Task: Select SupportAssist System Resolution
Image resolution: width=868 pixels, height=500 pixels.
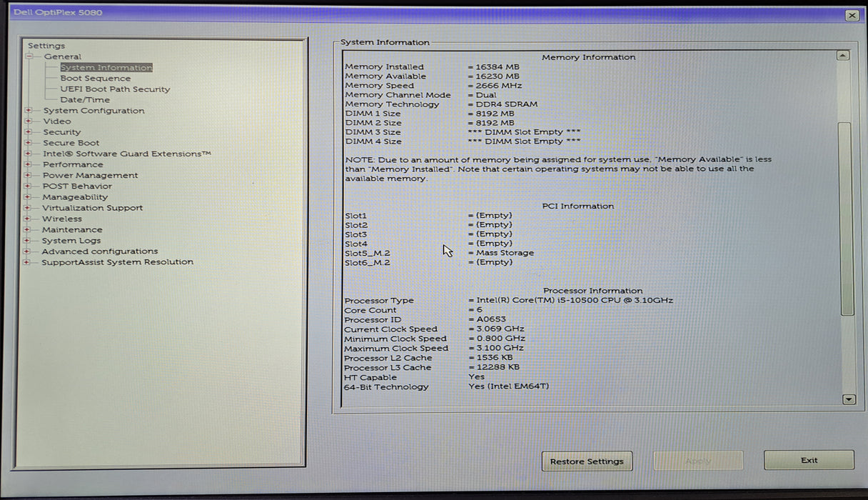Action: [x=117, y=262]
